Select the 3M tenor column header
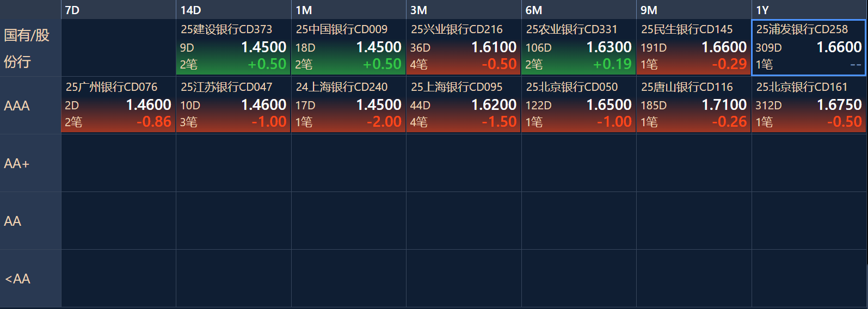Image resolution: width=868 pixels, height=309 pixels. (x=464, y=10)
